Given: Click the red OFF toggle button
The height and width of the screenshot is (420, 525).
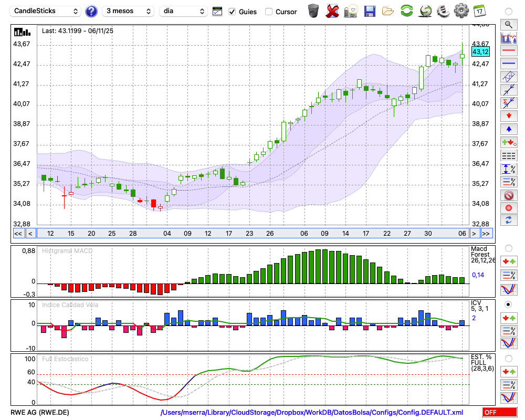Looking at the screenshot, I should [x=499, y=413].
